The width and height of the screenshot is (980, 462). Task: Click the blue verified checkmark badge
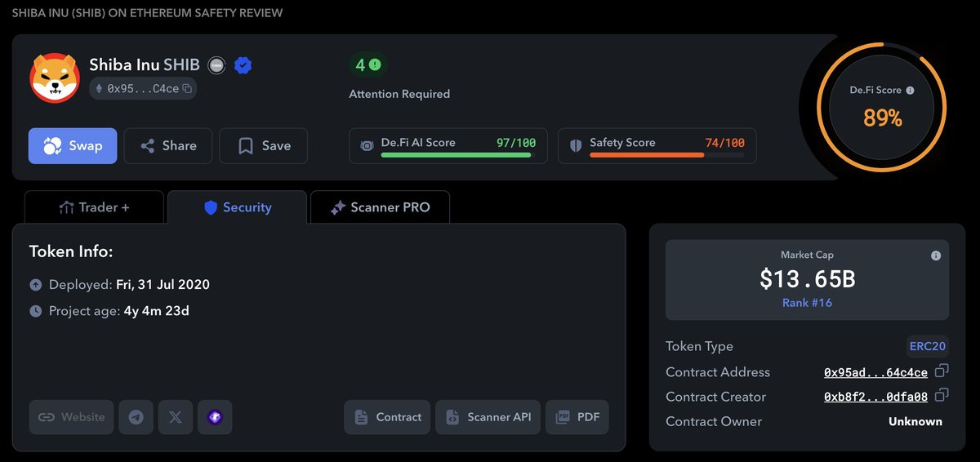pyautogui.click(x=243, y=65)
